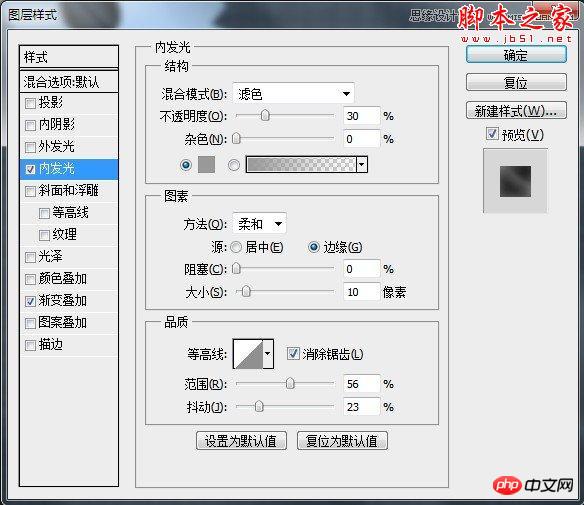Select the gradient radio button

pyautogui.click(x=234, y=165)
